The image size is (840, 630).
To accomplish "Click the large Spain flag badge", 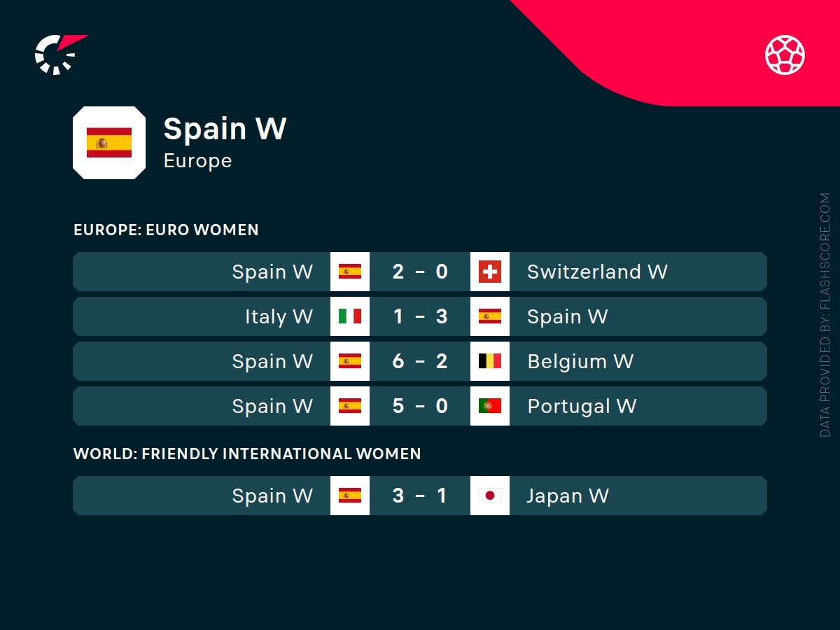I will (109, 143).
